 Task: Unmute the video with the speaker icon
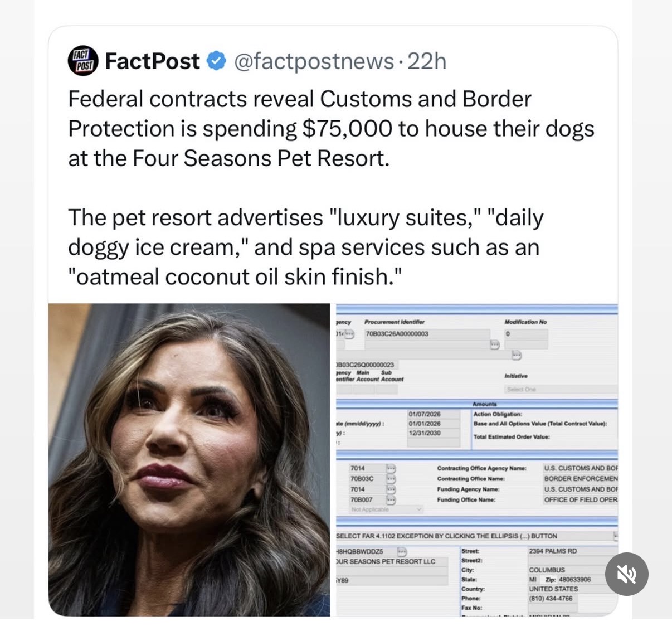(x=627, y=574)
